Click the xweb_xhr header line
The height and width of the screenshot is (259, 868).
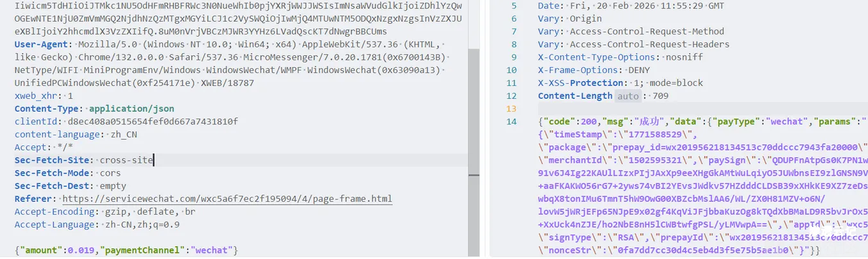coord(44,96)
